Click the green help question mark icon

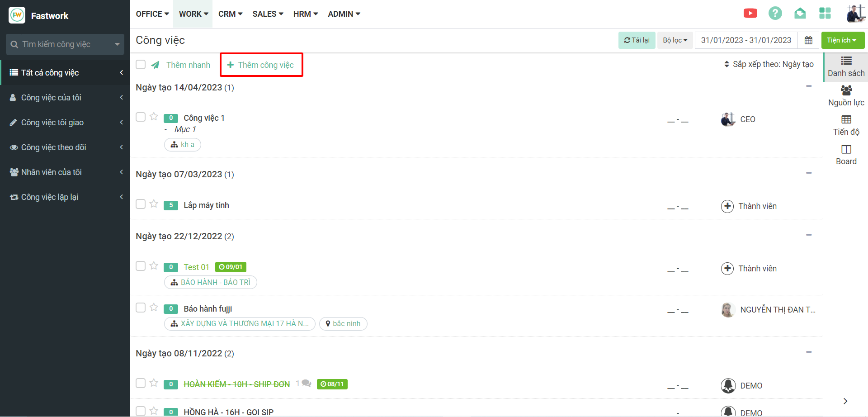[x=775, y=14]
